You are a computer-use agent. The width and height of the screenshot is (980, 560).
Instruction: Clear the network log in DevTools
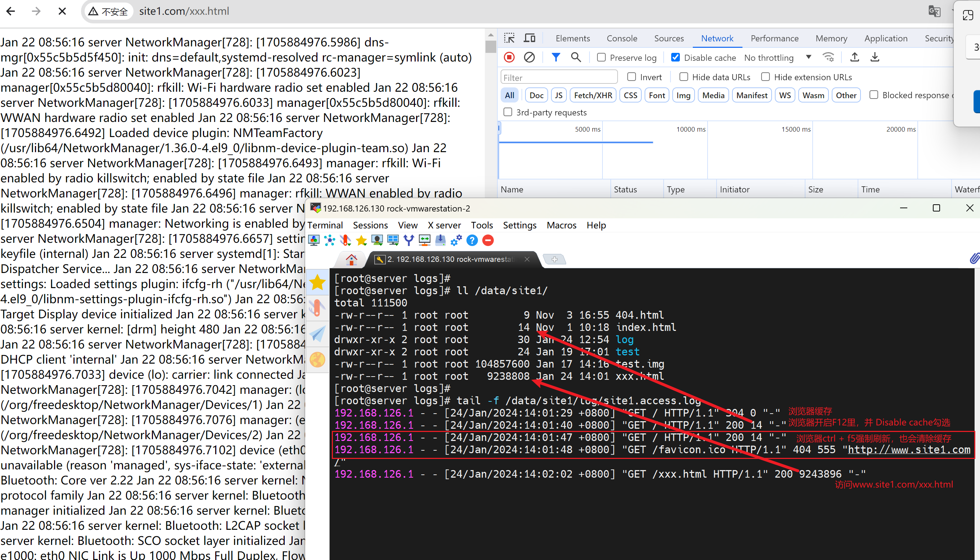(x=529, y=57)
